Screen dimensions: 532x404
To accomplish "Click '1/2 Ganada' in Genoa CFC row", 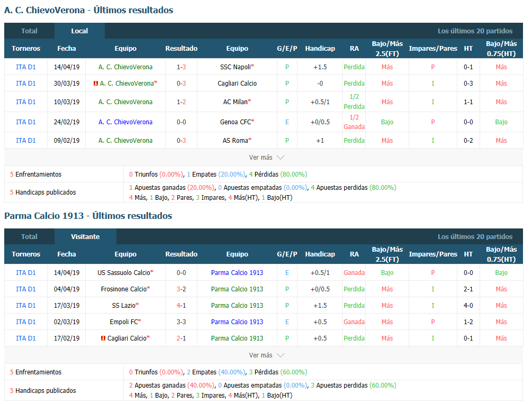I will [354, 122].
